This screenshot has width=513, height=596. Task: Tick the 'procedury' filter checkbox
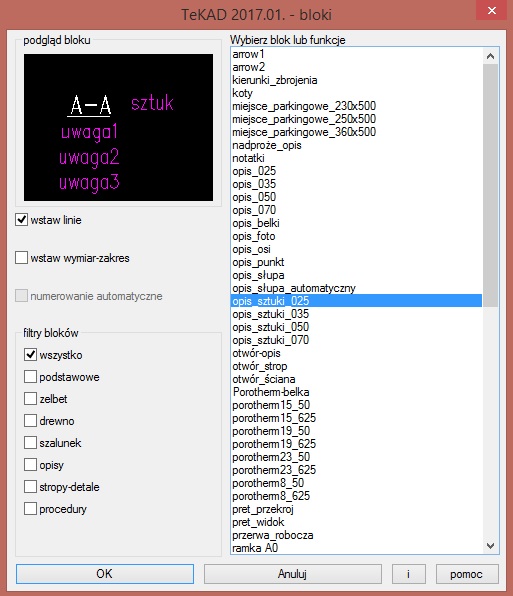[30, 509]
